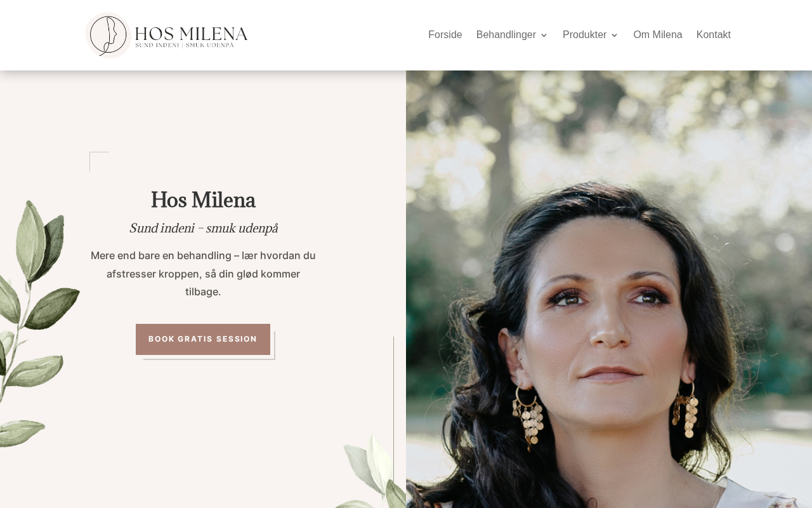
Task: Click the paragraph starting with Mere end bare
Action: [x=203, y=274]
